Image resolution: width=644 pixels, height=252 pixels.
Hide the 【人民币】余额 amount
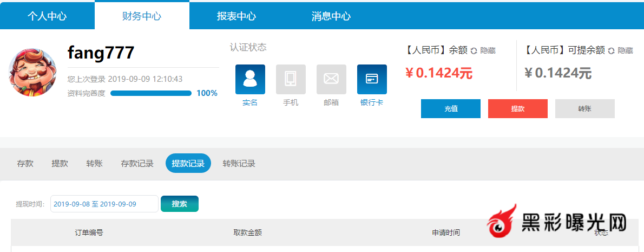488,50
